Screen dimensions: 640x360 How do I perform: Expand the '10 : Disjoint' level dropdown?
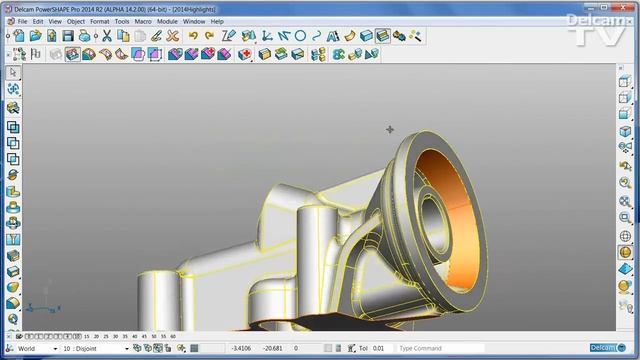[127, 349]
